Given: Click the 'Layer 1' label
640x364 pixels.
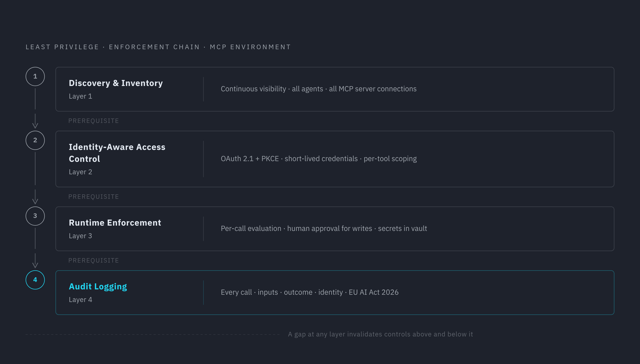Looking at the screenshot, I should tap(80, 96).
